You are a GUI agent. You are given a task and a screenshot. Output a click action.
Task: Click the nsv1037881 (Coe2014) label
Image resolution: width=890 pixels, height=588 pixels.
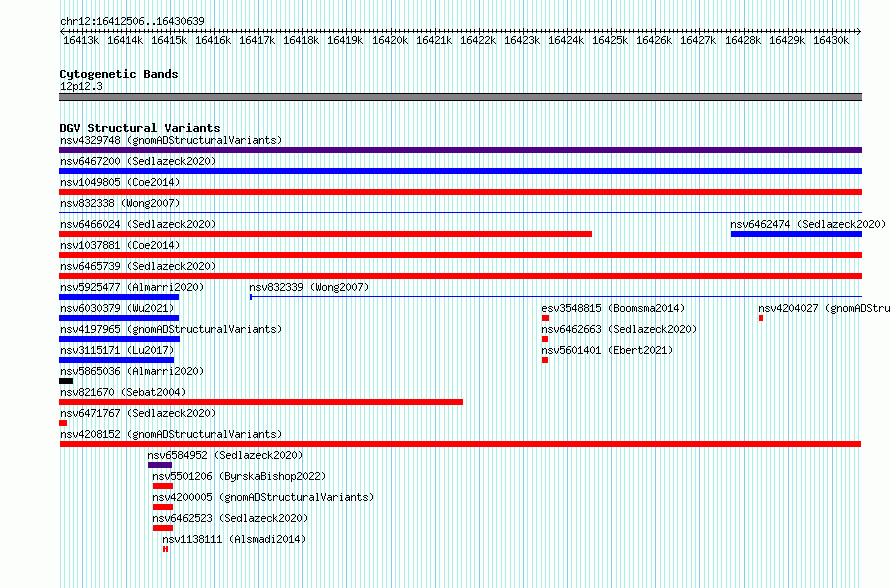(120, 245)
